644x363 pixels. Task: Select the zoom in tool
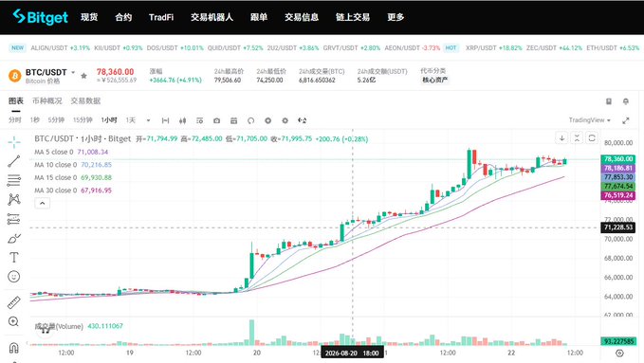point(14,321)
